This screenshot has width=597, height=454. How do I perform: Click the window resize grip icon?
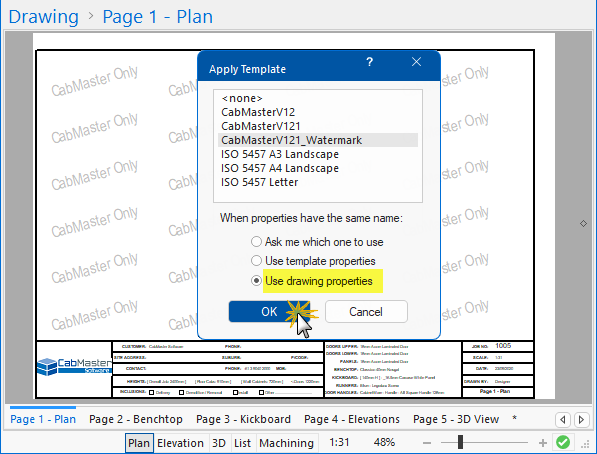click(585, 444)
